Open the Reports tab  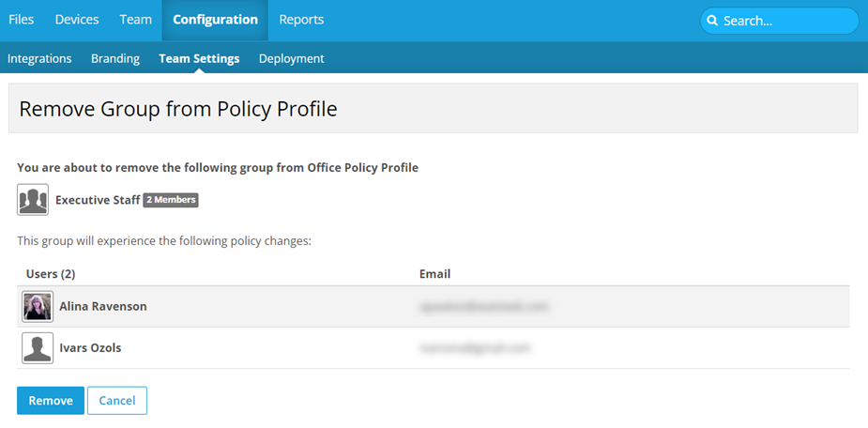coord(301,20)
